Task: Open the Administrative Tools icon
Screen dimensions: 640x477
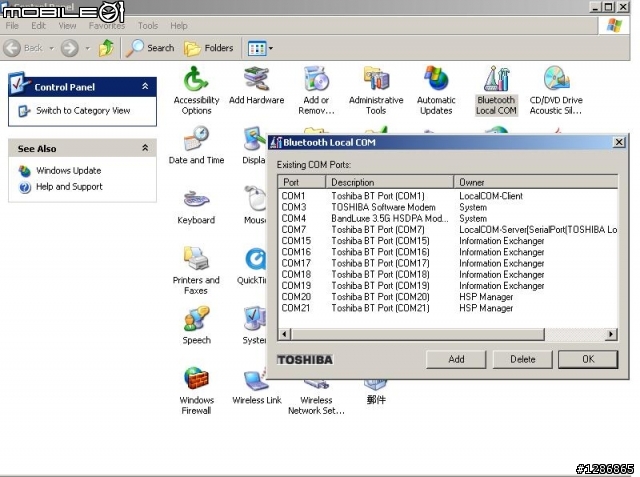Action: coord(376,91)
